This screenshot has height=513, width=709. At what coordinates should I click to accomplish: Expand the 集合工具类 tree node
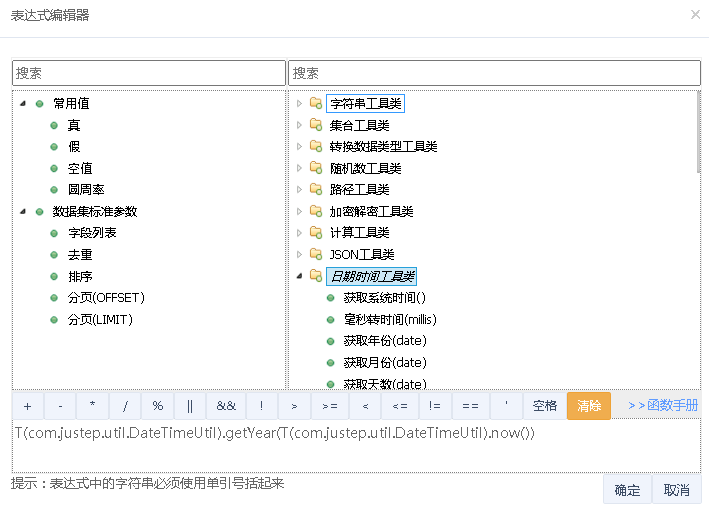(x=298, y=125)
